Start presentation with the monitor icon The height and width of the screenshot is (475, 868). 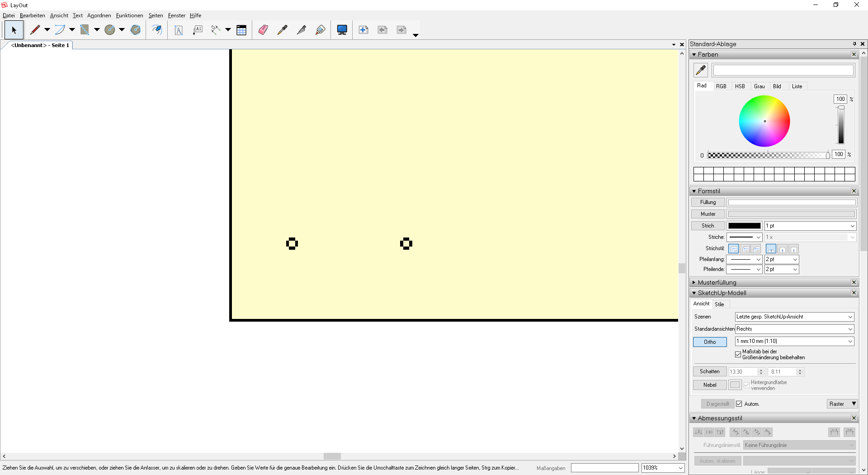pos(342,30)
